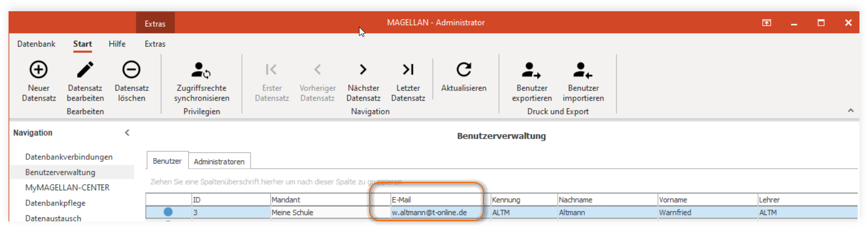Collapse the Navigation panel chevron
868x230 pixels.
[x=127, y=133]
